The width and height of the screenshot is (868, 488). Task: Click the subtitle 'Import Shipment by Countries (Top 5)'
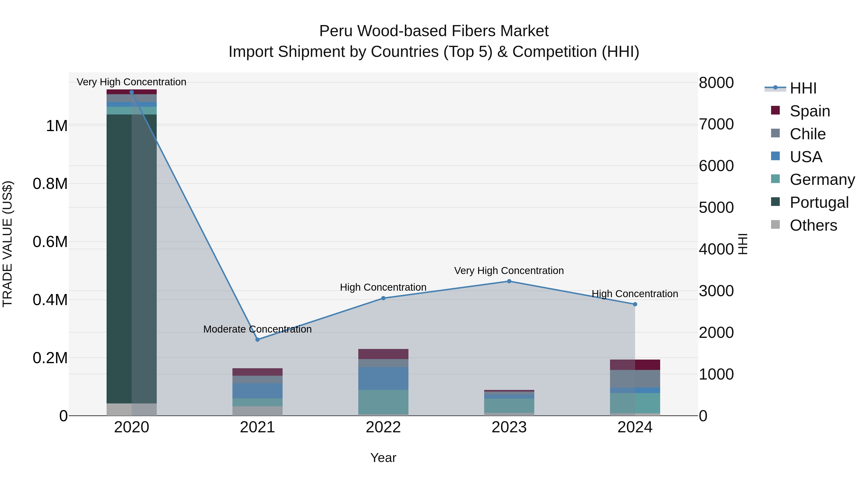(x=360, y=52)
